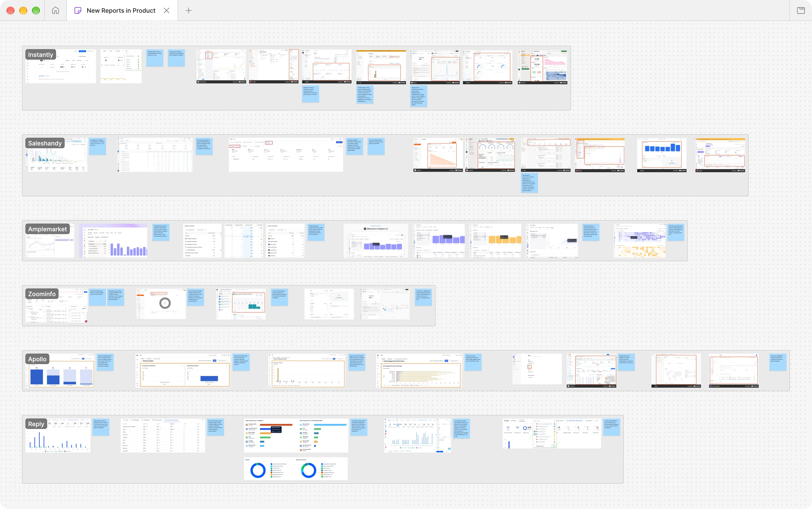812x509 pixels.
Task: Open Reply best channels horizontal bars screenshot
Action: (296, 436)
